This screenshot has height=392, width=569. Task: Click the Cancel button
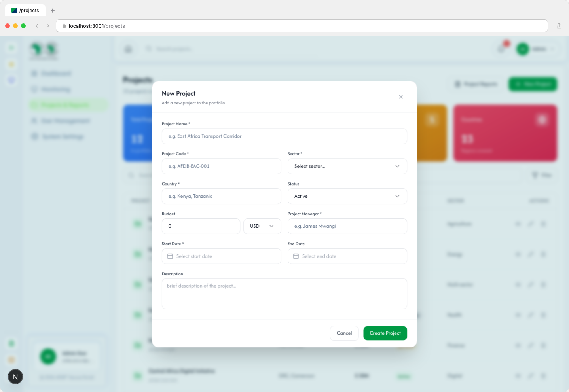[x=344, y=333]
